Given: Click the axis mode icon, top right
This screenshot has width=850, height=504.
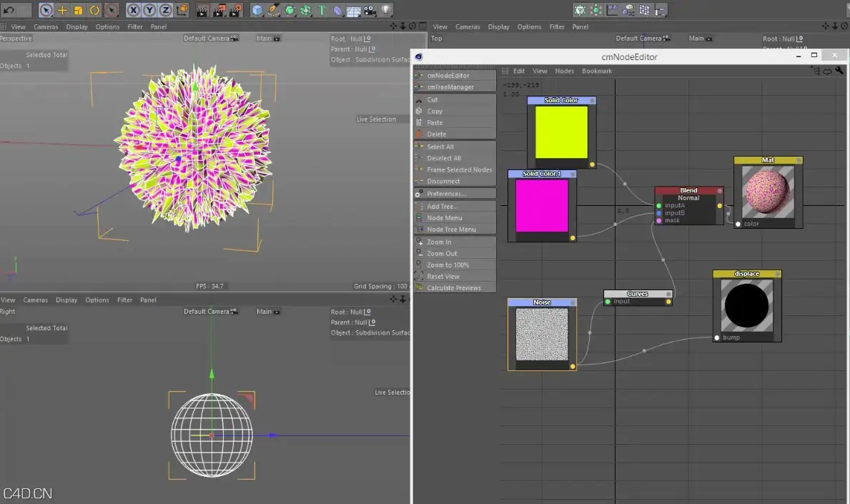Looking at the screenshot, I should (612, 10).
